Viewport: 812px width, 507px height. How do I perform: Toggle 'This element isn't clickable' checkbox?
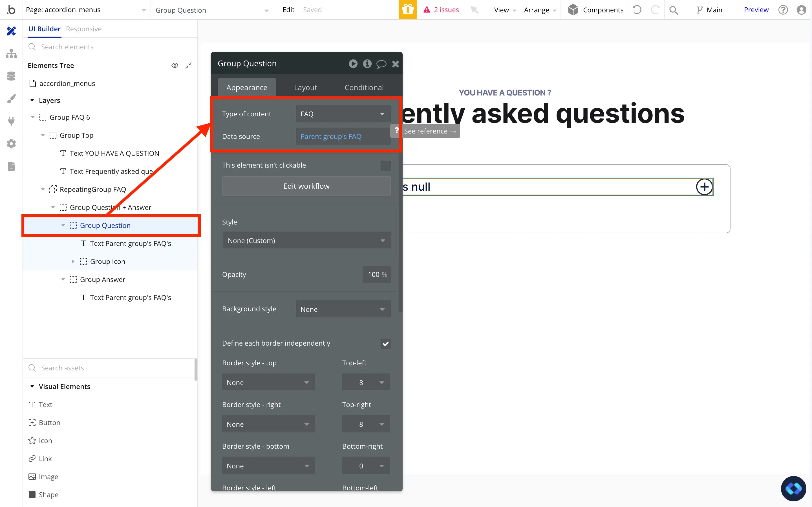pos(385,165)
